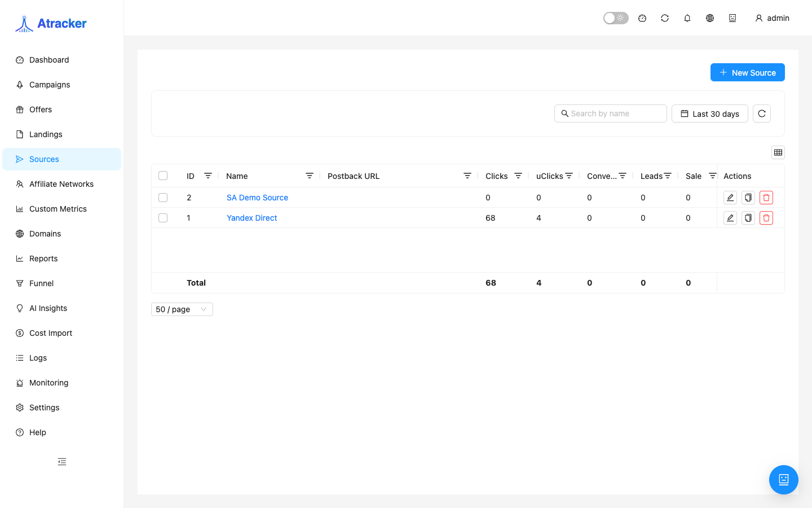Image resolution: width=812 pixels, height=508 pixels.
Task: Open the dashboard gauge icon in header
Action: coord(642,18)
